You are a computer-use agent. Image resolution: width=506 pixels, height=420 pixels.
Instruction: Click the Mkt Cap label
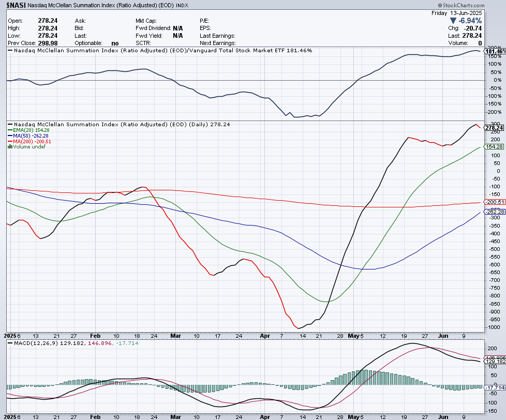coord(146,21)
